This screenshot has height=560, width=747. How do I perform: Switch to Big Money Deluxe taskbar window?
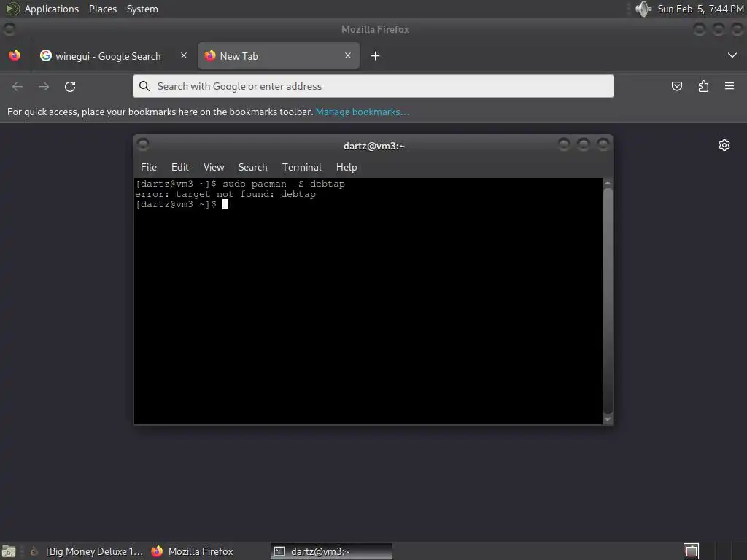[88, 551]
